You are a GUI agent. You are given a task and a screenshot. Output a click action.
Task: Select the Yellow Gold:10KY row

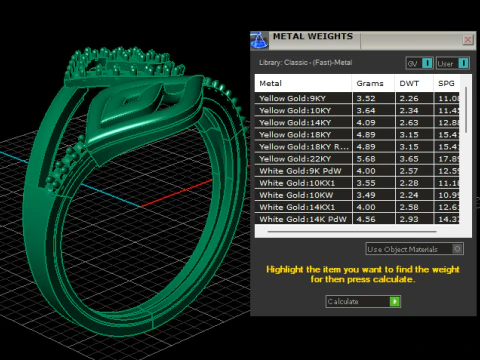click(357, 110)
